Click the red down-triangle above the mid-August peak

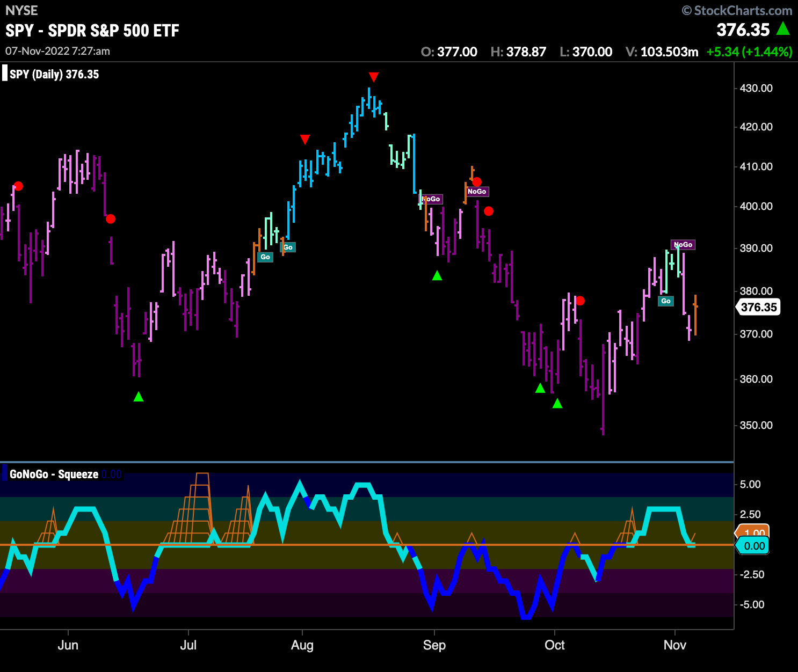[374, 77]
